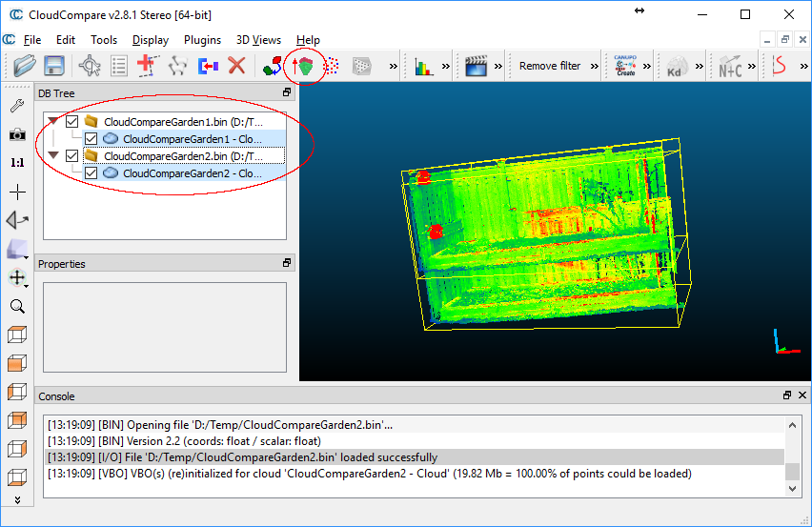
Task: Expand overflow chevron next to histogram icon
Action: click(446, 67)
